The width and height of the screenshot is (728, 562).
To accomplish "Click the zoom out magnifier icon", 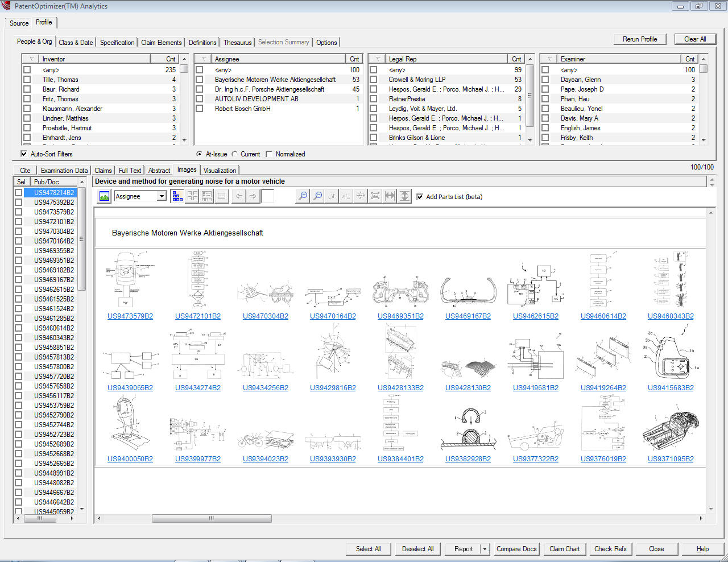I will coord(318,196).
